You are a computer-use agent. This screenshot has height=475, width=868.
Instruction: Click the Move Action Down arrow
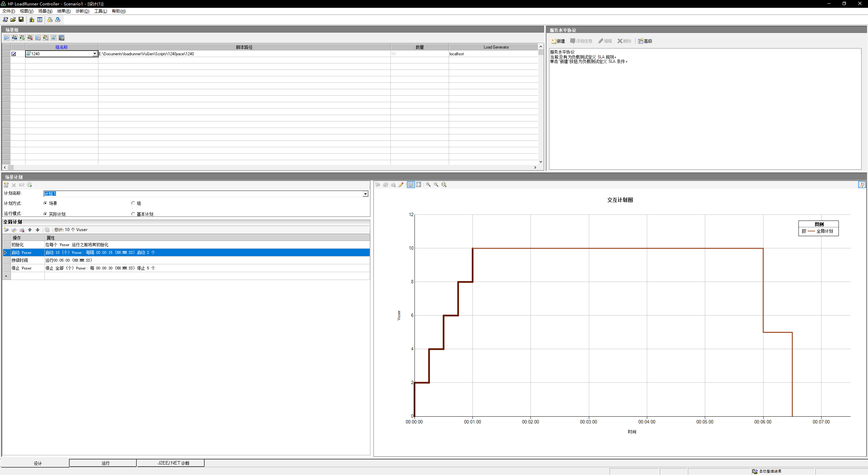point(38,230)
